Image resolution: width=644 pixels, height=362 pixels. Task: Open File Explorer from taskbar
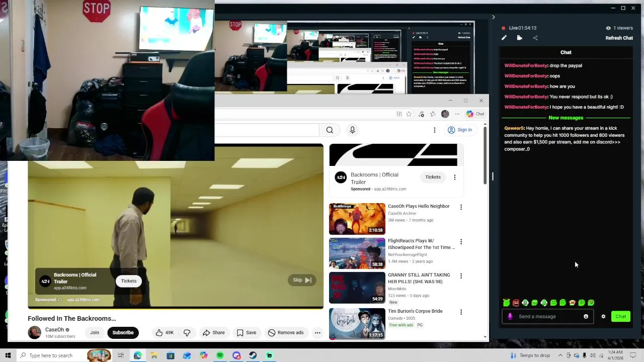pos(154,355)
